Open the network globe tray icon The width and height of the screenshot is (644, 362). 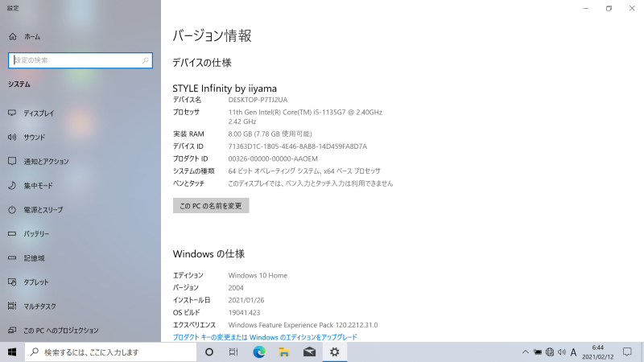coord(550,352)
